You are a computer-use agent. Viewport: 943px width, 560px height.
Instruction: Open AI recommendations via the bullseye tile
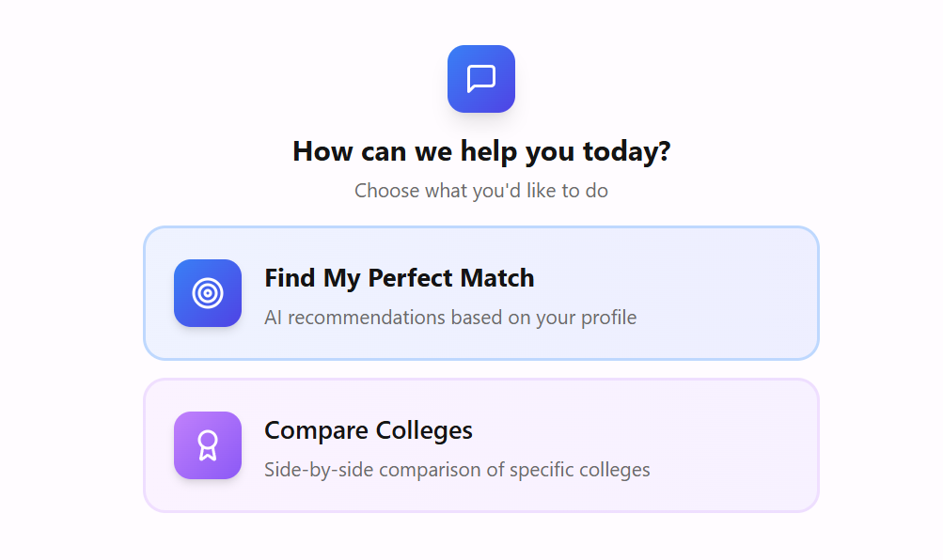pyautogui.click(x=208, y=293)
